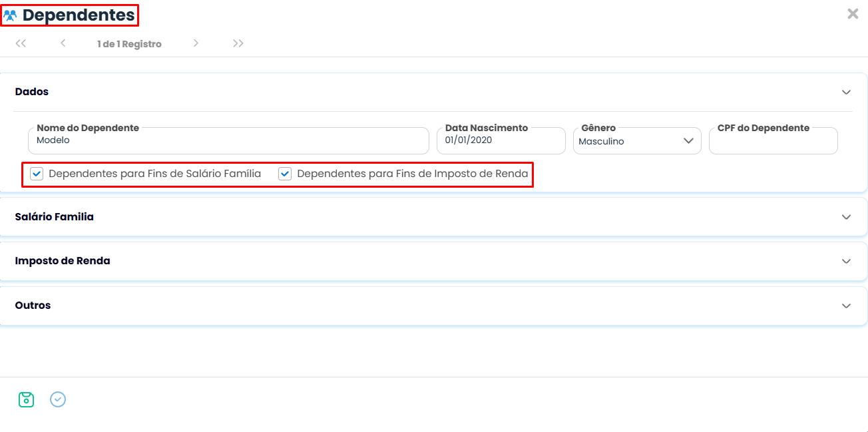
Task: Click the circled checkmark confirm icon
Action: click(58, 399)
